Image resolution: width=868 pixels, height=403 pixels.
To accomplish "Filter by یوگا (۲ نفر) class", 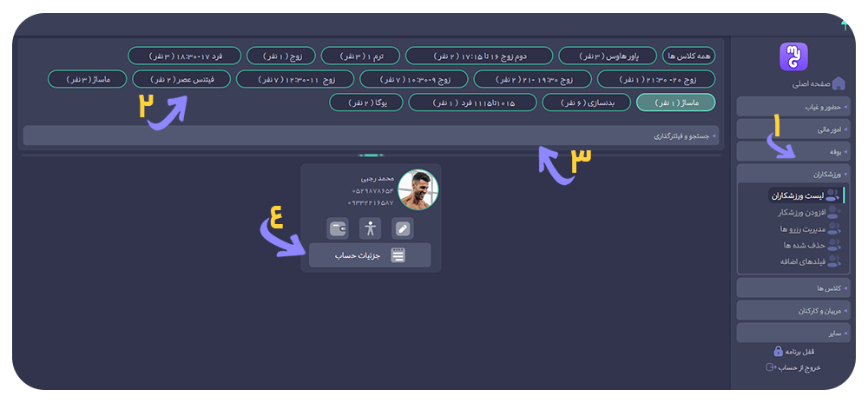I will click(x=366, y=102).
